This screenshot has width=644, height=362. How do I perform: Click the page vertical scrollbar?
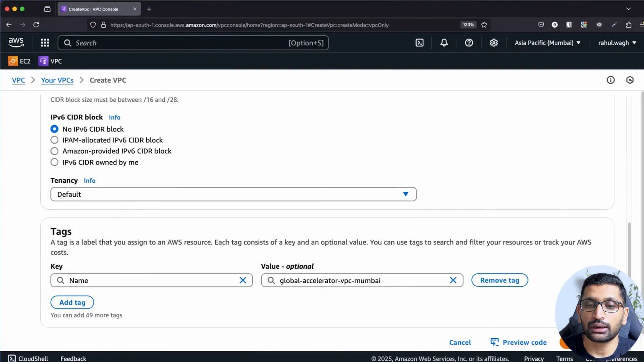[630, 249]
